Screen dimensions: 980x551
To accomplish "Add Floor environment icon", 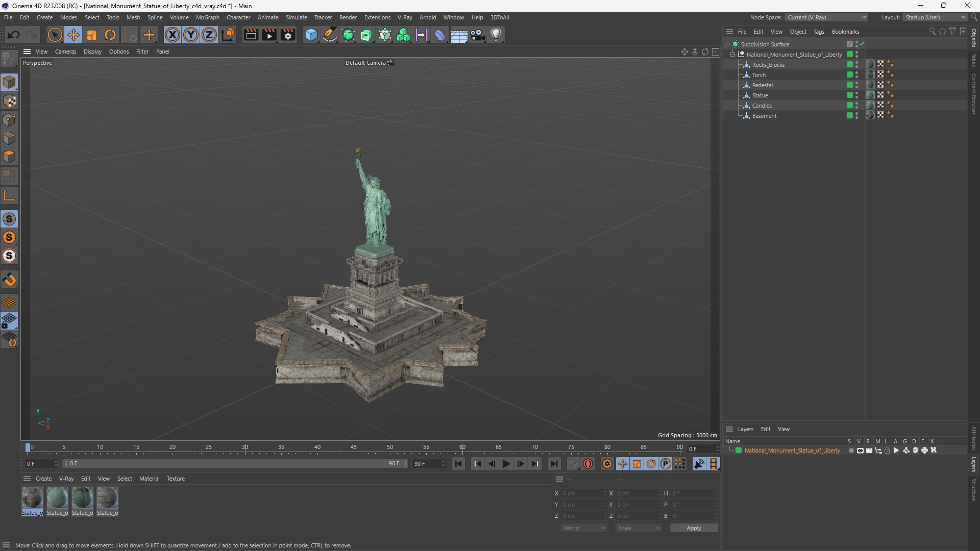I will click(459, 35).
